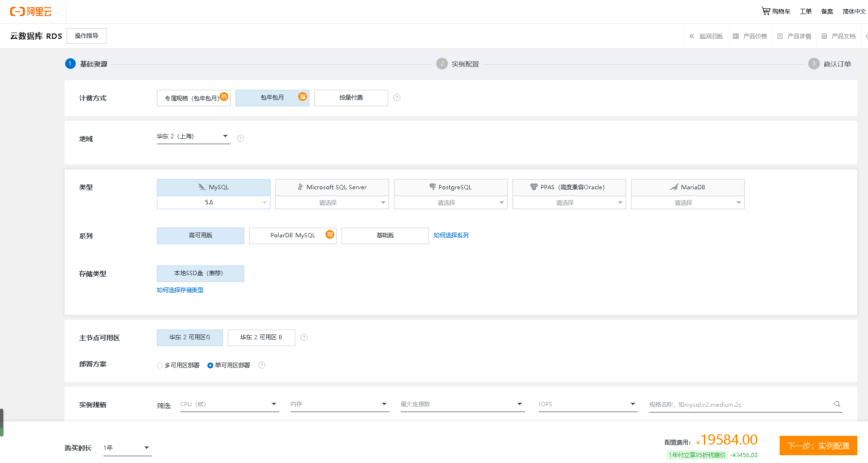Open the region dropdown 华东 2（上海）
Screen dimensions: 868x463
[x=193, y=136]
